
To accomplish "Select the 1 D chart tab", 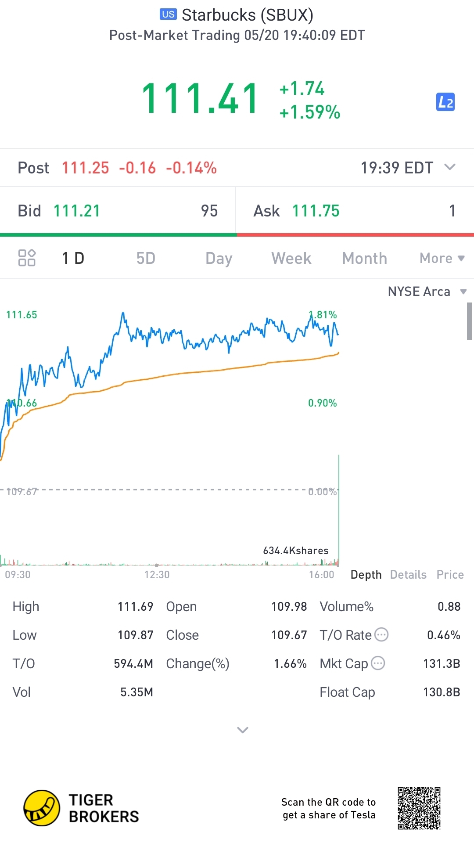I will [x=73, y=258].
